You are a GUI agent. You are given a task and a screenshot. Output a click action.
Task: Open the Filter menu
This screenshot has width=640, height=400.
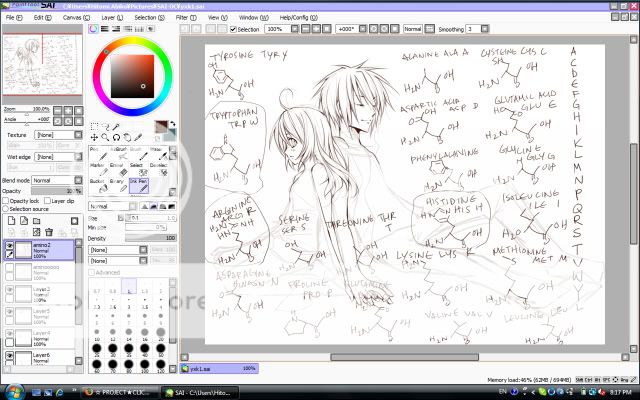(x=183, y=18)
